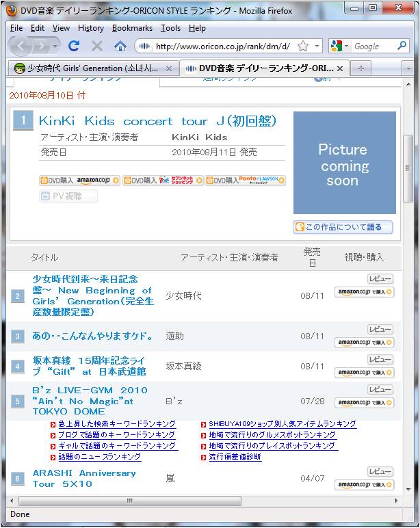Image resolution: width=420 pixels, height=528 pixels.
Task: Click the horizontal scrollbar right arrow
Action: click(x=397, y=501)
